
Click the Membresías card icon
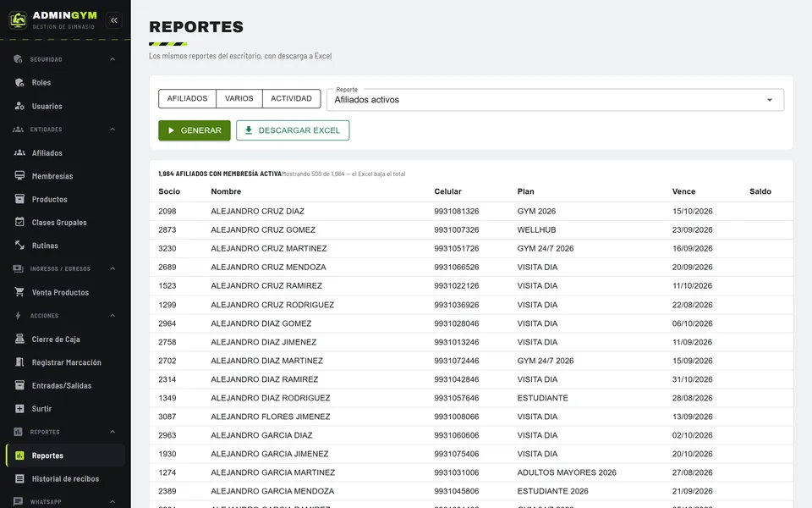[x=19, y=176]
